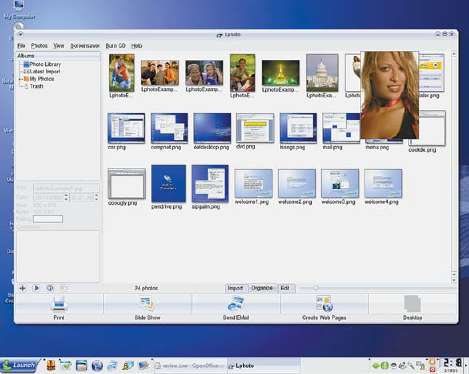Select the thumbnail with the yellow dialog box
Image resolution: width=469 pixels, height=374 pixels.
[255, 127]
